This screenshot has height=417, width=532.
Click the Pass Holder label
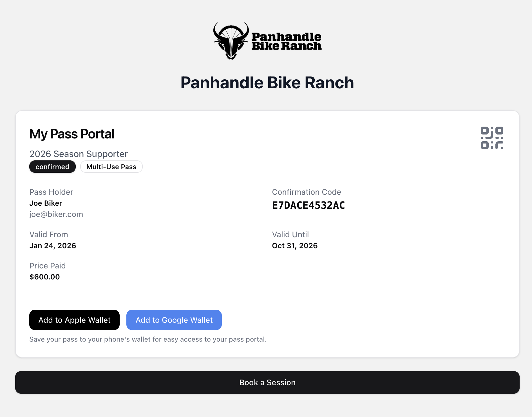[x=51, y=192]
